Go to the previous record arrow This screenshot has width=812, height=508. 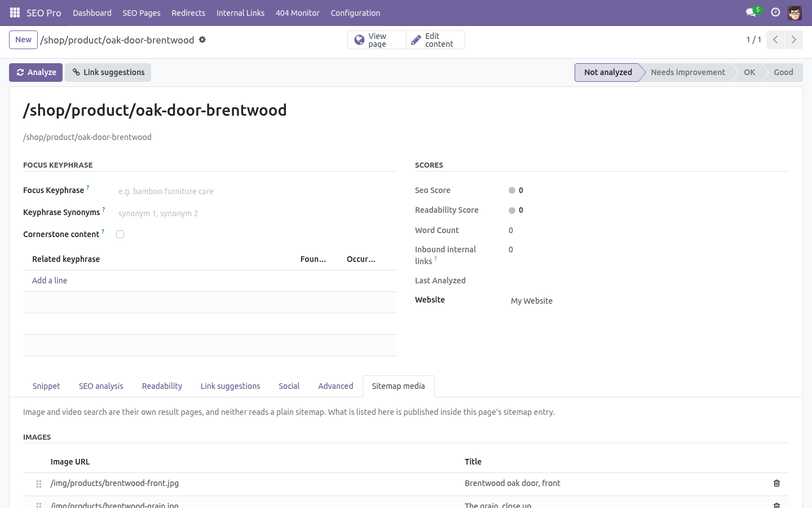775,40
